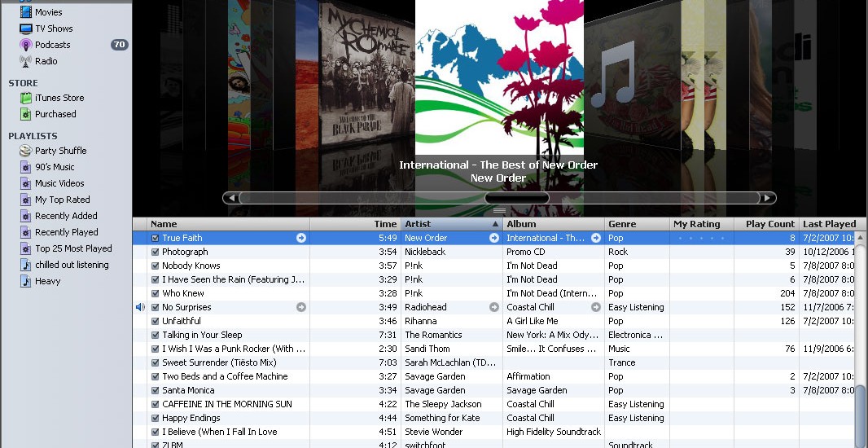Click the now-playing speaker icon for No Surprises
Screen dimensions: 868x448
pos(140,307)
